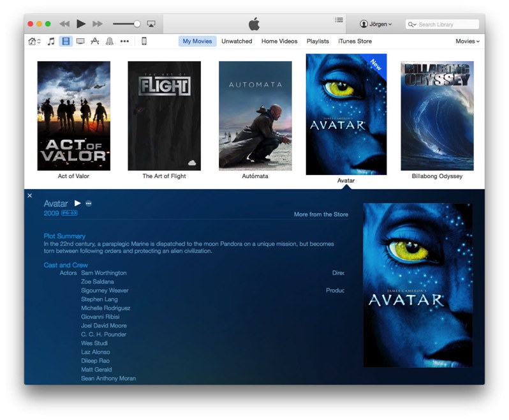This screenshot has width=509, height=420.
Task: Open the search magnifier options dropdown
Action: tap(412, 24)
